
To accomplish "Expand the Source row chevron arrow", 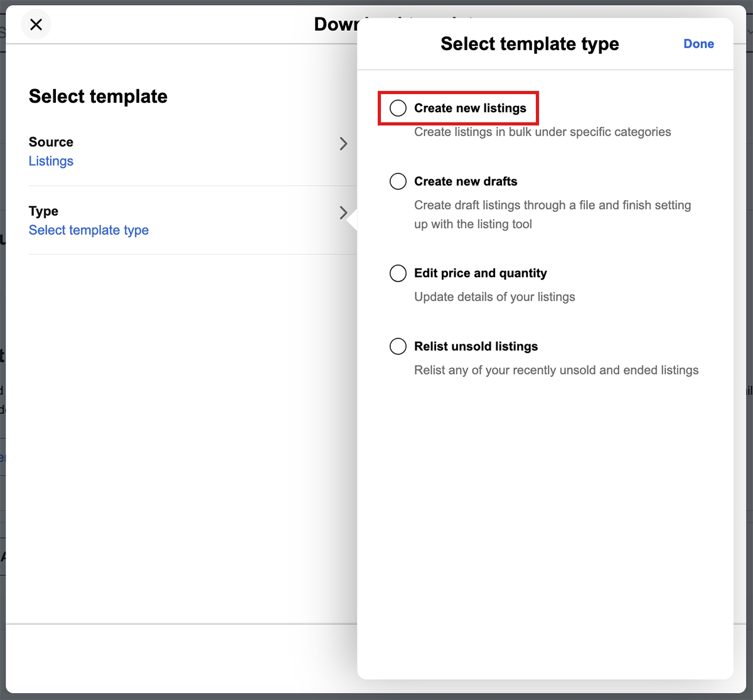I will 343,144.
